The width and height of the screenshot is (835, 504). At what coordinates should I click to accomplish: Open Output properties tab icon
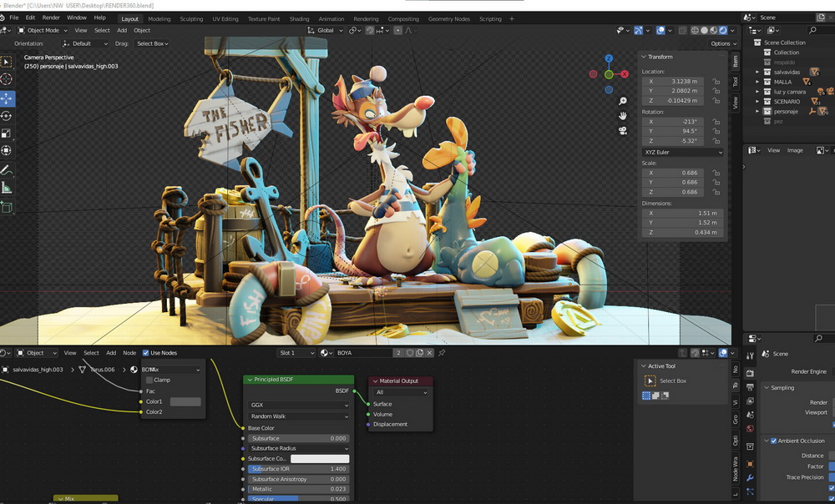(x=751, y=387)
